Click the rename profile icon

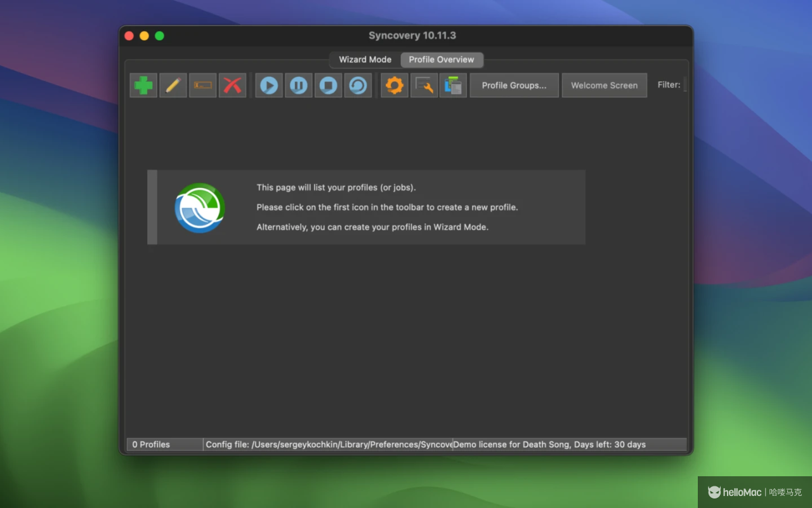203,85
